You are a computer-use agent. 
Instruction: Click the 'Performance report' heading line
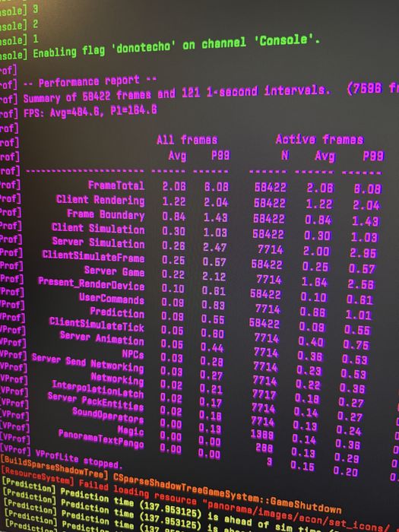tap(90, 81)
